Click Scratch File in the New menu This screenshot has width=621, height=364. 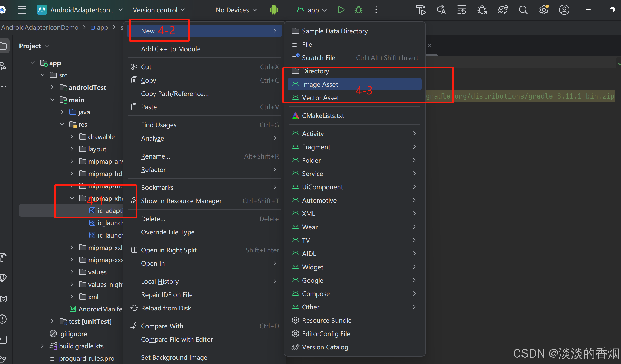click(319, 57)
